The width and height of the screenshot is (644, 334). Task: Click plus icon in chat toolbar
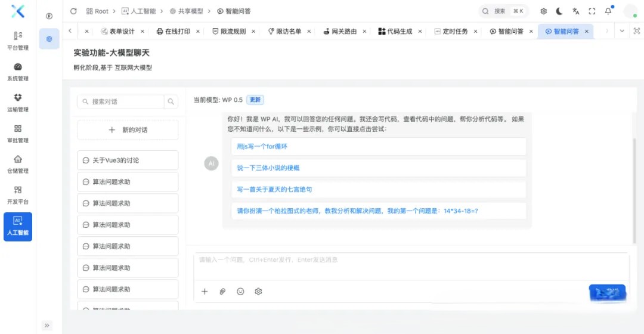point(205,291)
